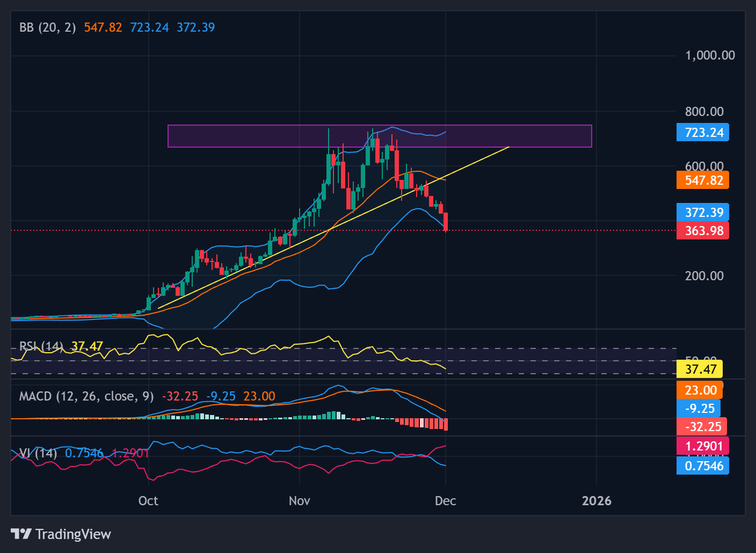
Task: Click the 372.39 lower band price label
Action: [702, 212]
